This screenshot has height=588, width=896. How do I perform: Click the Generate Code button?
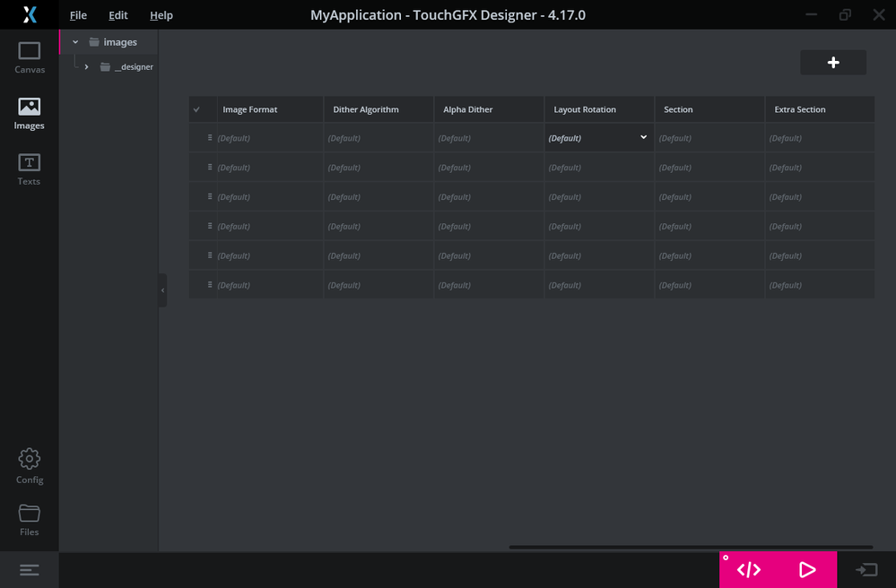click(749, 570)
